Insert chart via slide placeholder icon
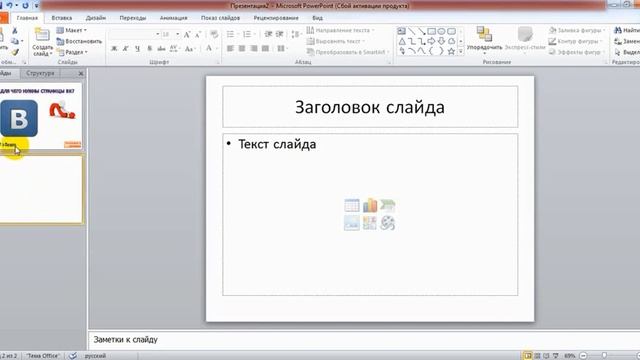Screen dimensions: 640x360 pos(370,205)
